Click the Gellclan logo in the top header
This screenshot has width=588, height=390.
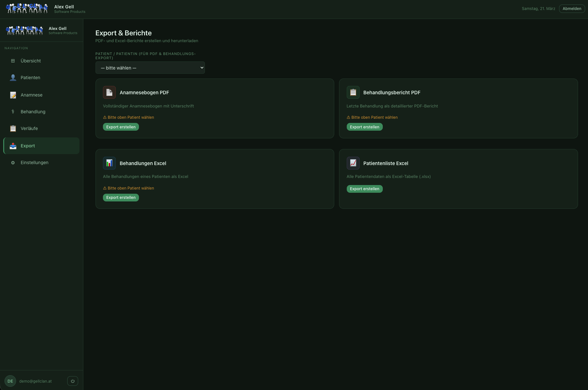(27, 9)
